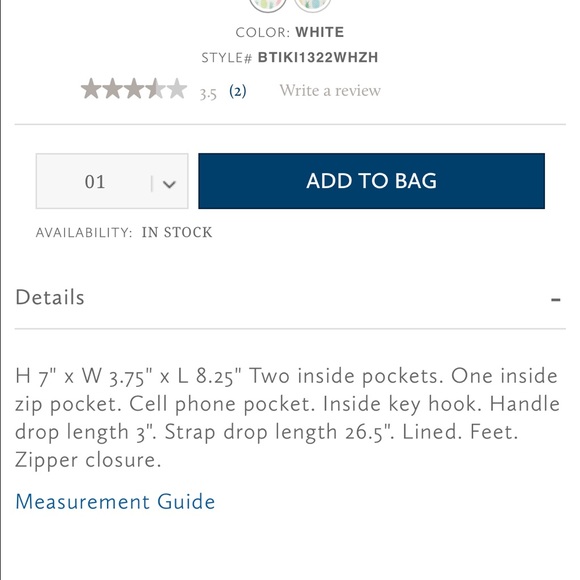
Task: Click the empty fifth rating star
Action: (x=177, y=89)
